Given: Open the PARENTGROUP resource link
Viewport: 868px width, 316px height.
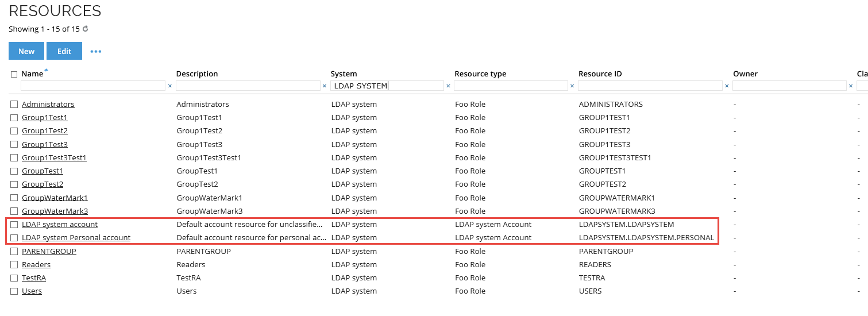Looking at the screenshot, I should 49,251.
